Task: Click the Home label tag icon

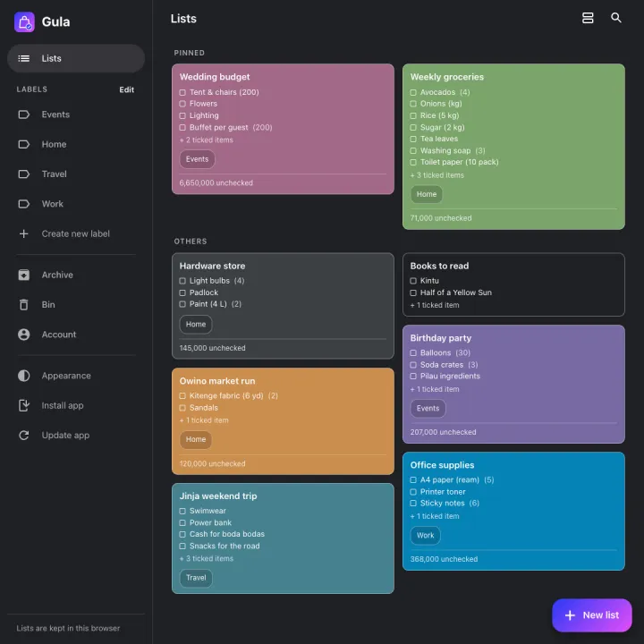Action: tap(24, 144)
